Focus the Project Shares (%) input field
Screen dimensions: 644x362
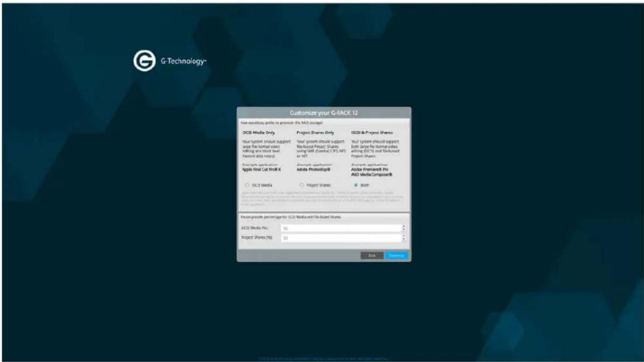[x=341, y=238]
